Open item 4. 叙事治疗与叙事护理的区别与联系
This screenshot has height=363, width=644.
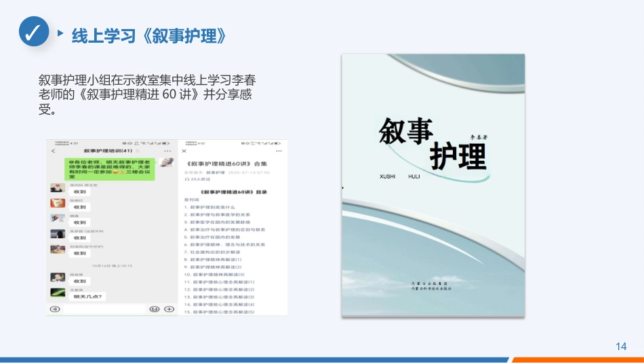tap(224, 230)
